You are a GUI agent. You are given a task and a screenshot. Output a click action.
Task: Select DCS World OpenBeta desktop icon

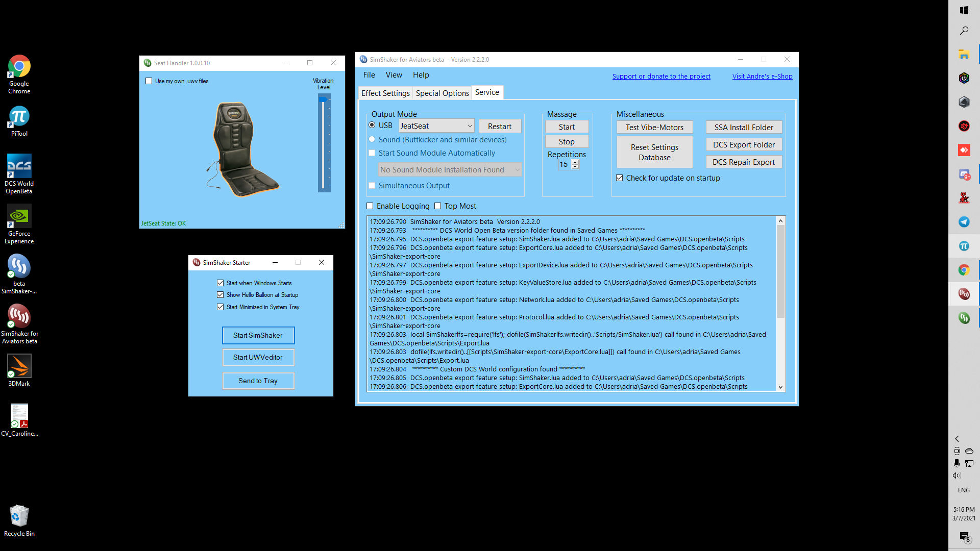pos(19,174)
